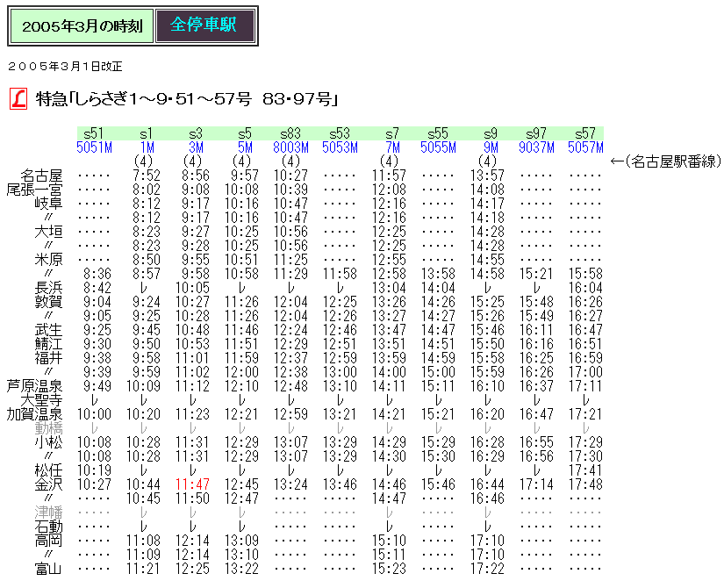Click the 2005年3月の時刻 button
Viewport: 724px width, 588px height.
pos(82,25)
